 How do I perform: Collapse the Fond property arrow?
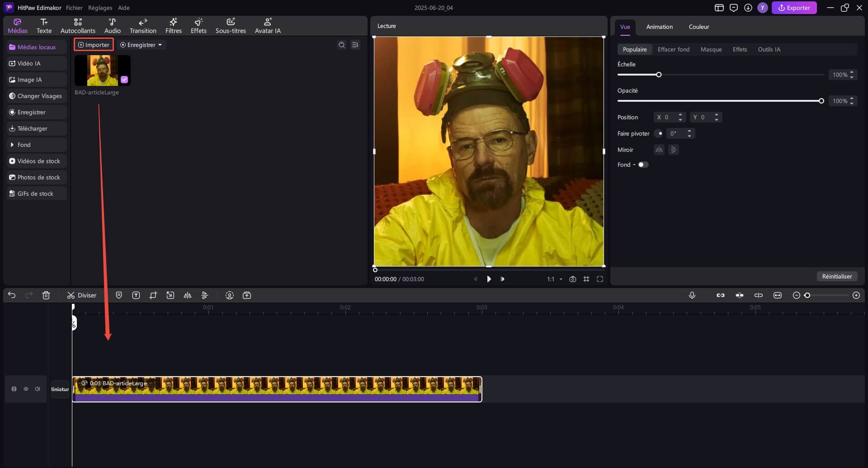click(634, 165)
